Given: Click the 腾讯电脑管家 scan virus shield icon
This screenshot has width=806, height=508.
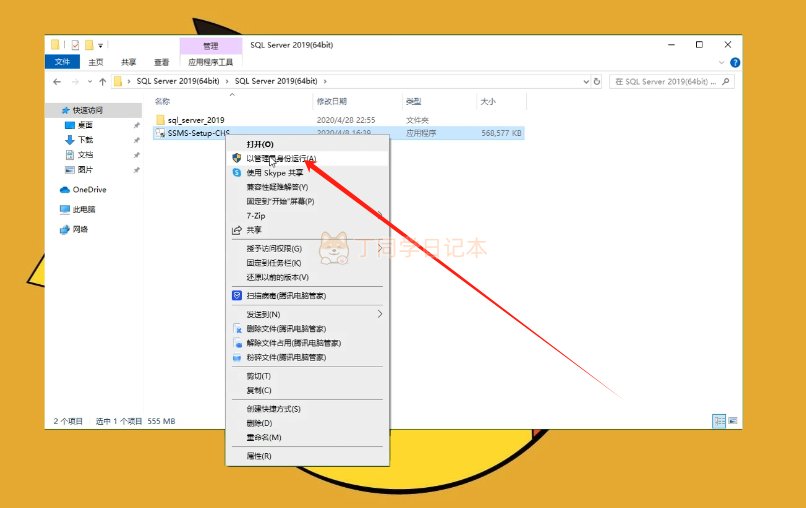Looking at the screenshot, I should (236, 296).
